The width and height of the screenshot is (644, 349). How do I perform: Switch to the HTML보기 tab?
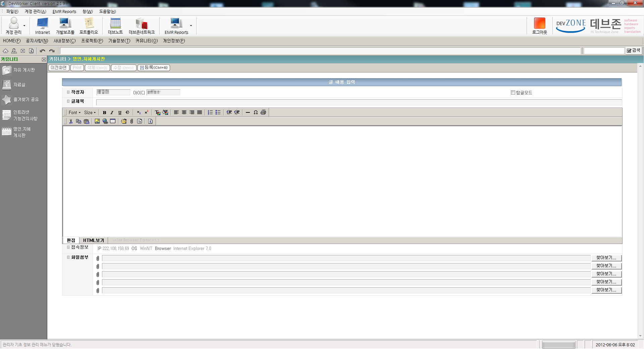pos(94,240)
